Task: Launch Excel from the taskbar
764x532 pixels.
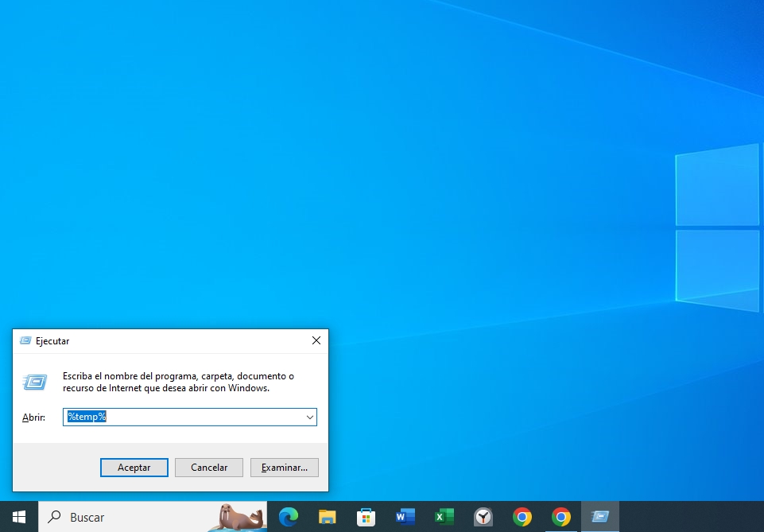Action: 444,517
